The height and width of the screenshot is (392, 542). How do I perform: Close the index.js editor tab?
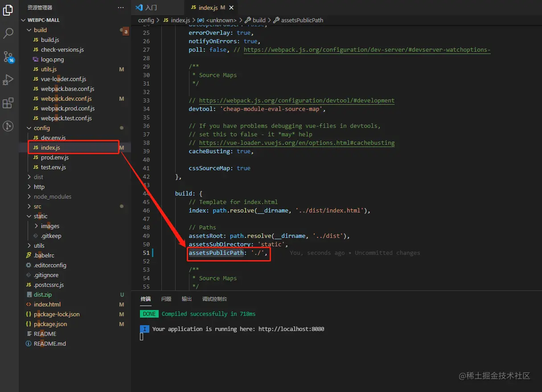[x=232, y=8]
